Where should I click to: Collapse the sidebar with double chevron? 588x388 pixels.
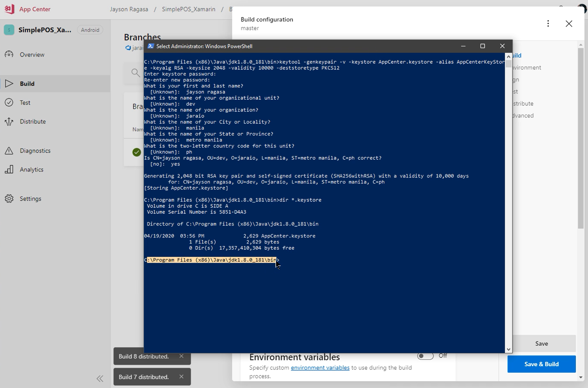click(x=100, y=378)
